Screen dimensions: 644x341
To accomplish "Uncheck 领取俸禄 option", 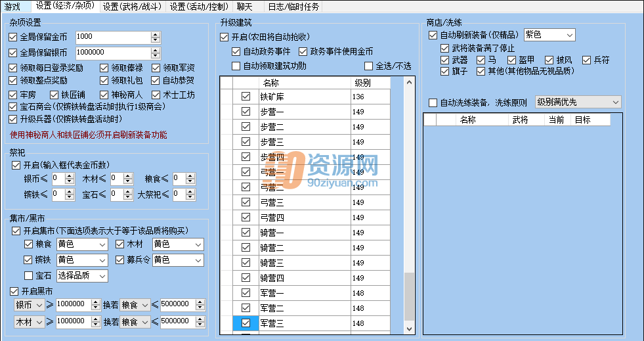I will click(x=104, y=68).
